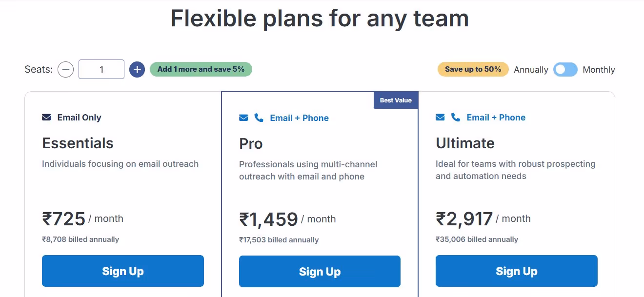Viewport: 644px width, 297px height.
Task: Sign Up for the Essentials plan
Action: click(x=123, y=271)
